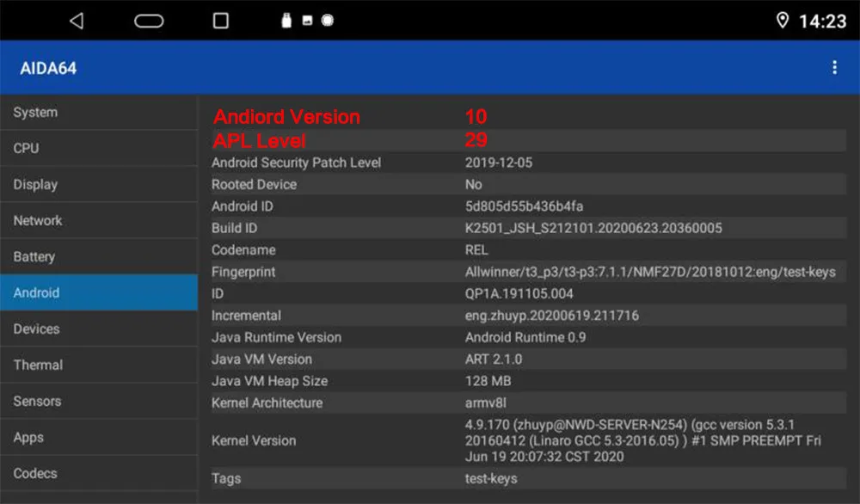Tap the USB drive status icon
The width and height of the screenshot is (860, 504).
[x=286, y=21]
